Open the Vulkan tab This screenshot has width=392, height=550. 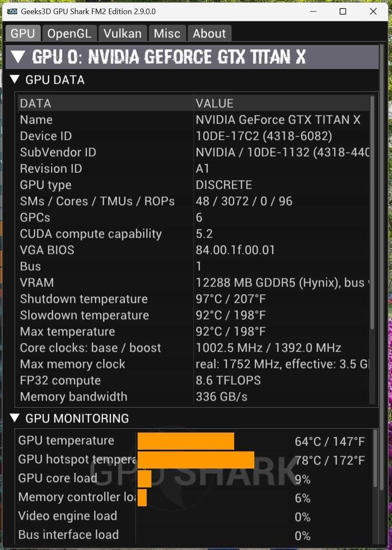coord(123,33)
